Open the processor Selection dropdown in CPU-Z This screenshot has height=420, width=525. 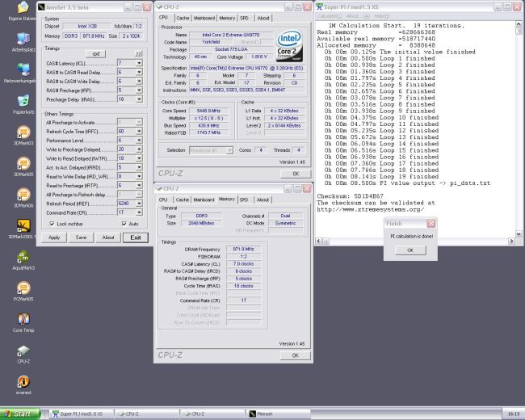click(229, 150)
